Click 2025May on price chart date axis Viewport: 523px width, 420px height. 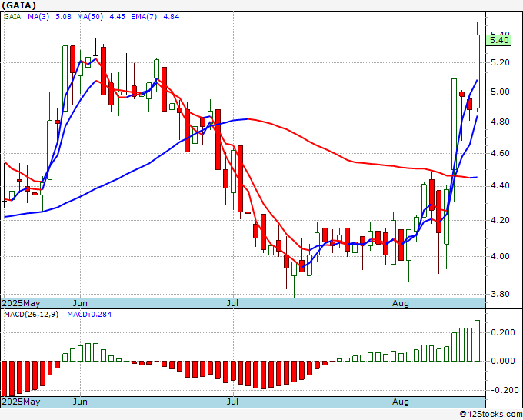(21, 304)
